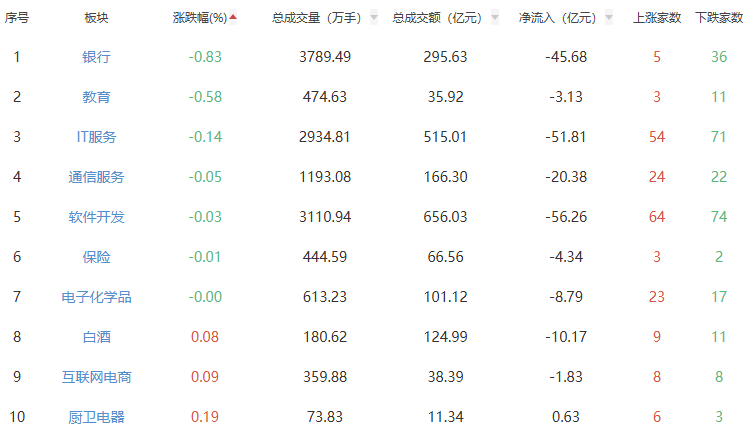Open the 银行 sector link
Screen dimensions: 753x435
pos(96,57)
